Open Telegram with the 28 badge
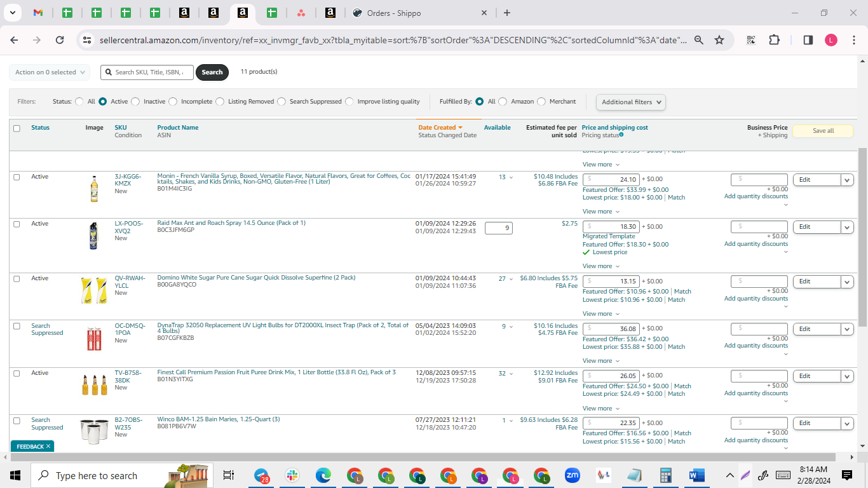The image size is (868, 488). coord(261,475)
